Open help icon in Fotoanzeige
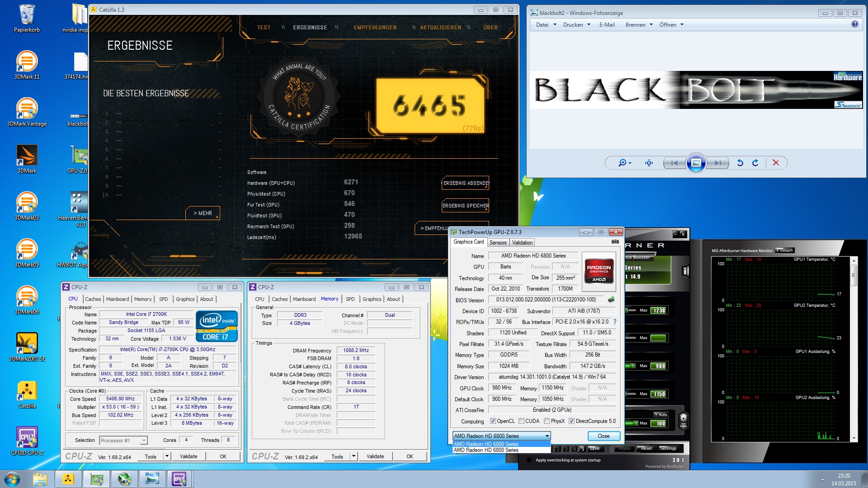This screenshot has width=868, height=488. 854,24
